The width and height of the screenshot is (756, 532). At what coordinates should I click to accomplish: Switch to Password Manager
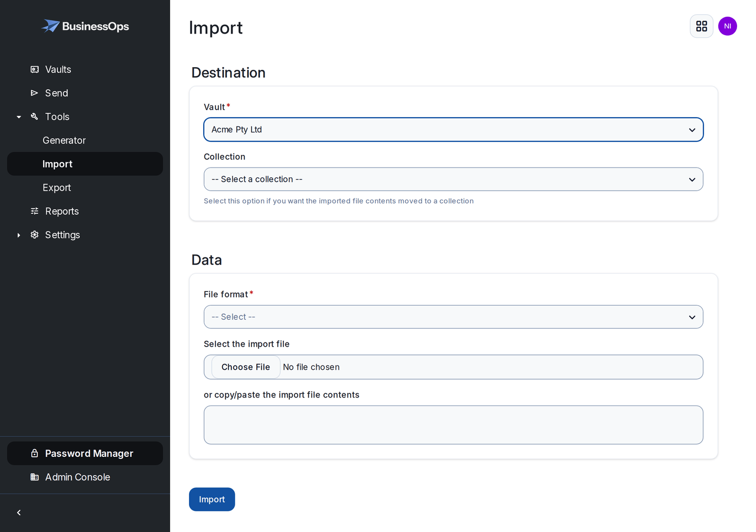click(x=85, y=453)
